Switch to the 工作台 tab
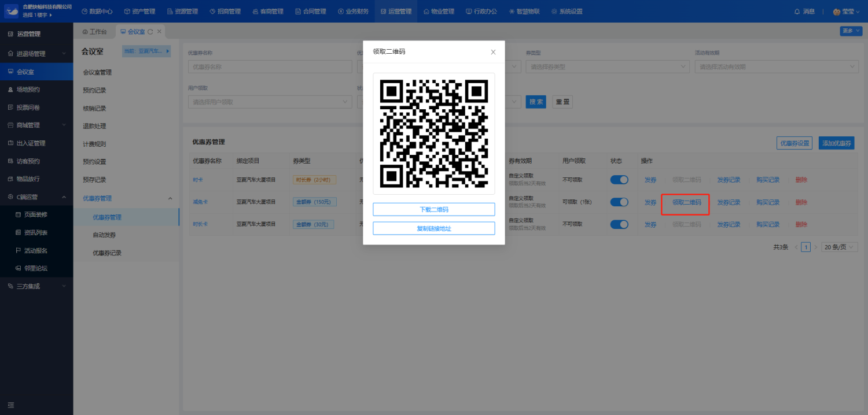This screenshot has height=415, width=868. tap(94, 31)
